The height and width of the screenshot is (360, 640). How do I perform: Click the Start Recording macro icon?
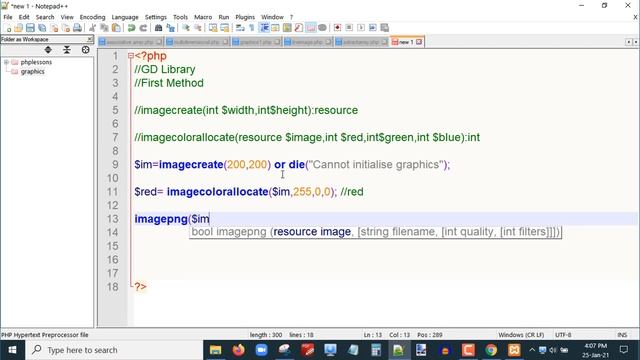[x=337, y=28]
